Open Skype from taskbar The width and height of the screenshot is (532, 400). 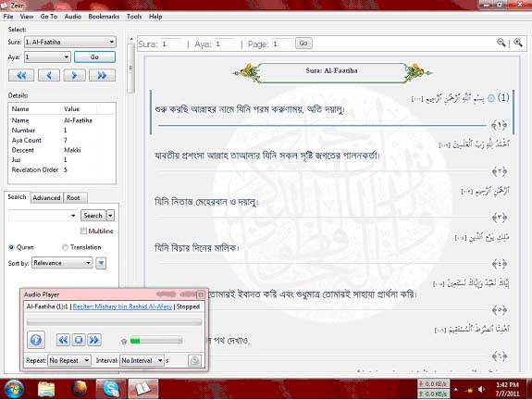[x=111, y=389]
